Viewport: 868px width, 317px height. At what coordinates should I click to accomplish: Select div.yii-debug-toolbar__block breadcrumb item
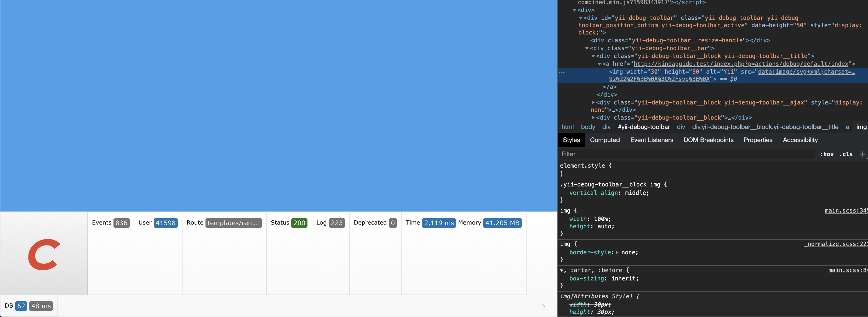[x=765, y=127]
